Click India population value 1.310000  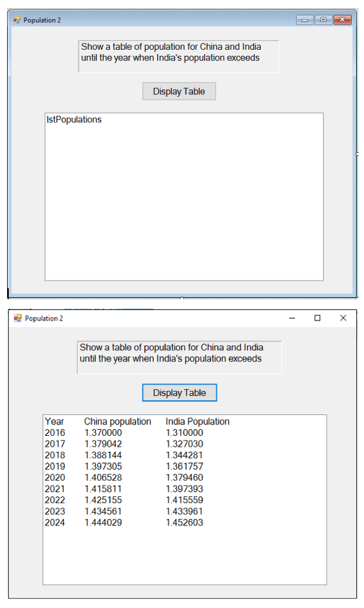(185, 433)
